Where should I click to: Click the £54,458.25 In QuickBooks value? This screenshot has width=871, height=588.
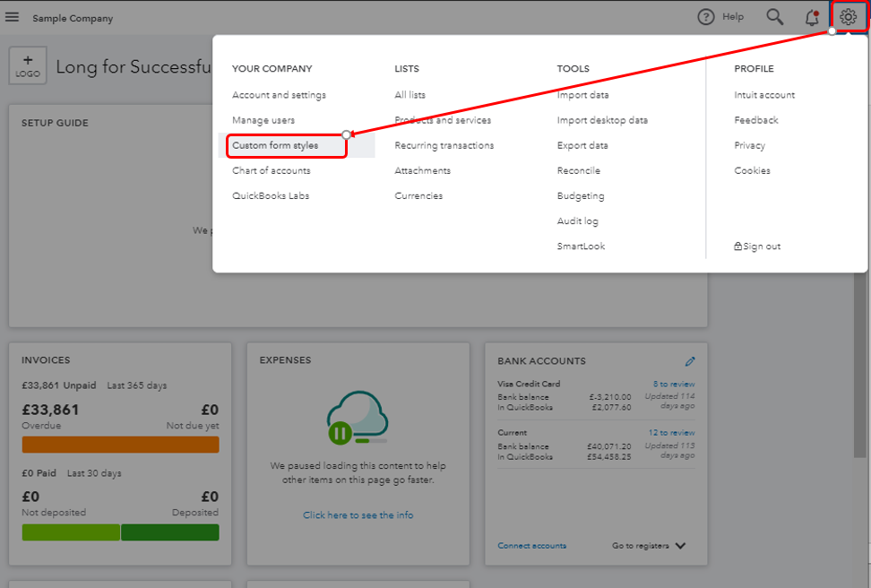608,457
